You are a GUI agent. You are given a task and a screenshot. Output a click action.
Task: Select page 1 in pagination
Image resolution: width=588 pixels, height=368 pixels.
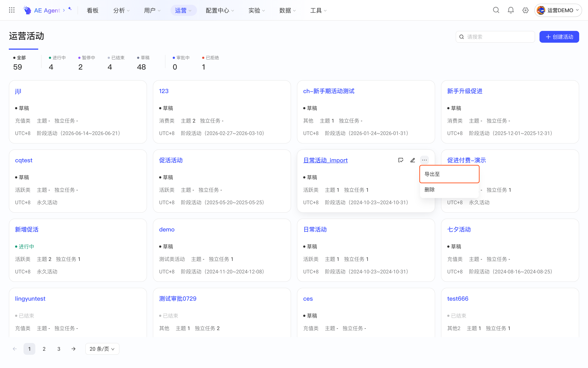coord(29,349)
